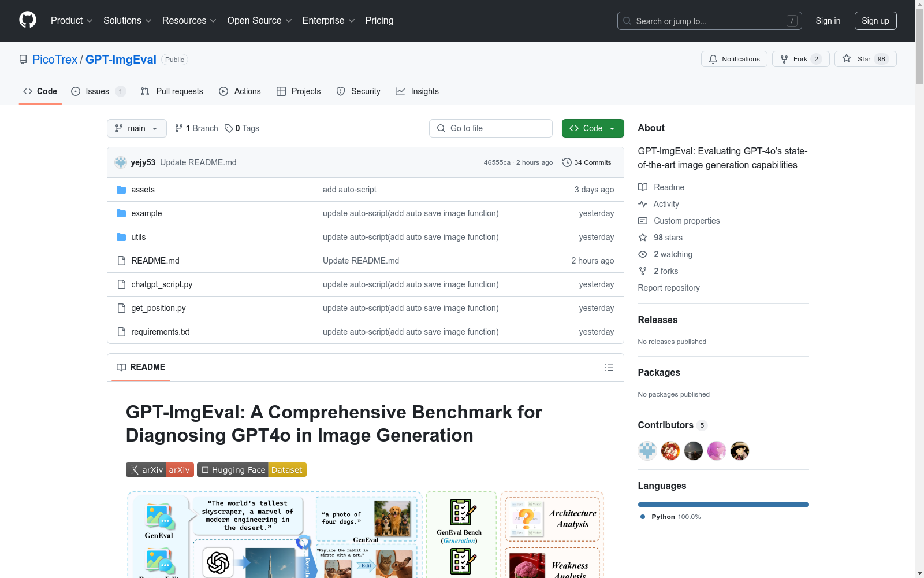Open the second contributor avatar
The image size is (924, 578).
click(670, 451)
